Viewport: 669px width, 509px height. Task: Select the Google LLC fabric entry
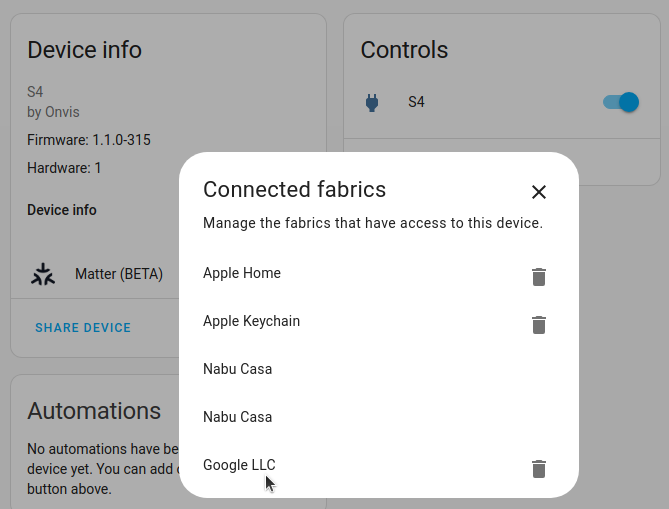pos(239,465)
